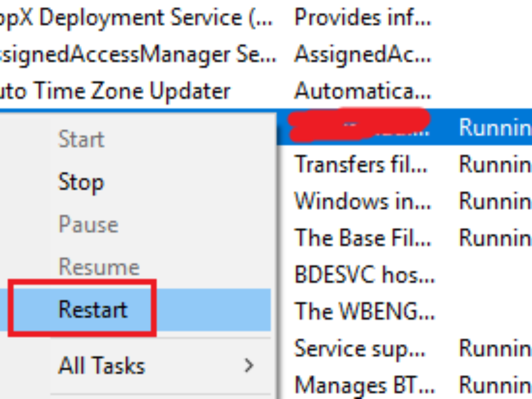Select the Auto Time Zone Updater service
Image resolution: width=532 pixels, height=399 pixels.
(115, 92)
